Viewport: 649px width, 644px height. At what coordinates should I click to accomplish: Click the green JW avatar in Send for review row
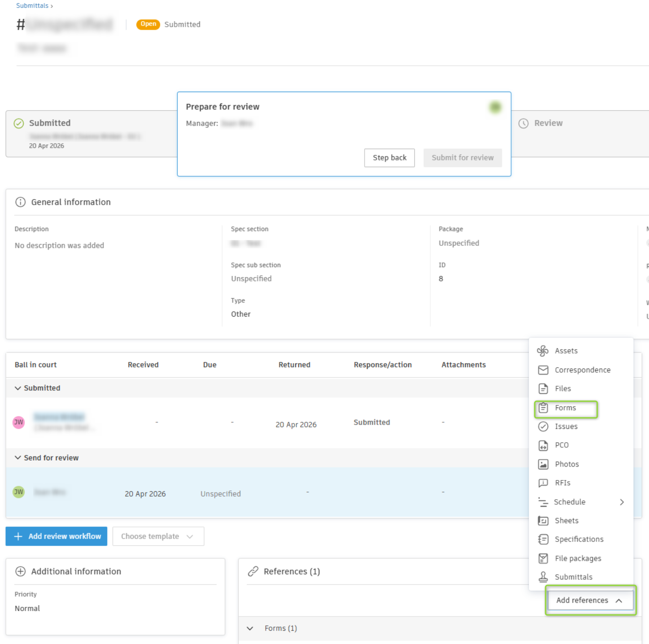click(19, 492)
